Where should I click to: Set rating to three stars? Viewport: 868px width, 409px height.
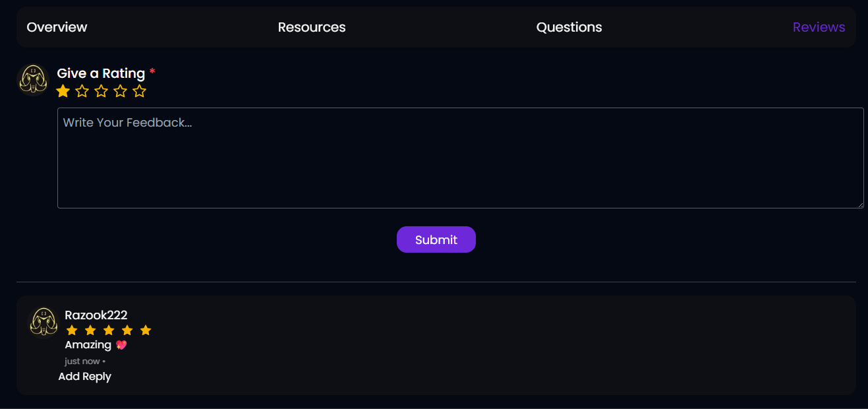click(101, 91)
